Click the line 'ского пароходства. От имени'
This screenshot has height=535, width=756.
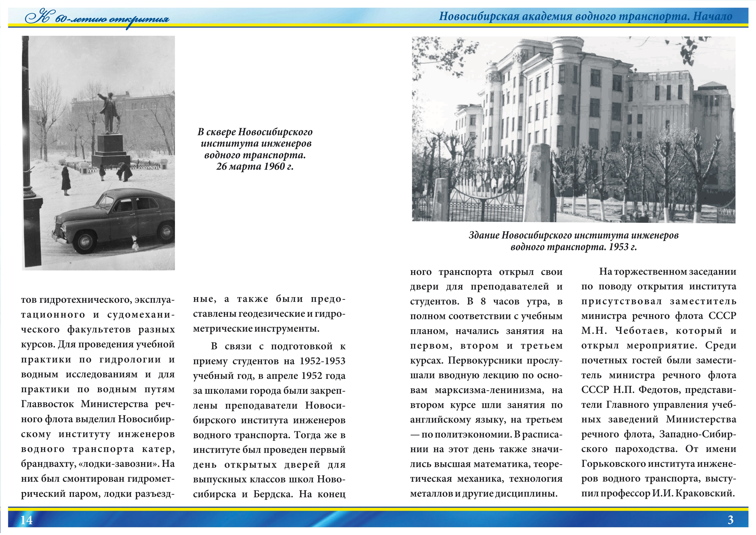(659, 449)
